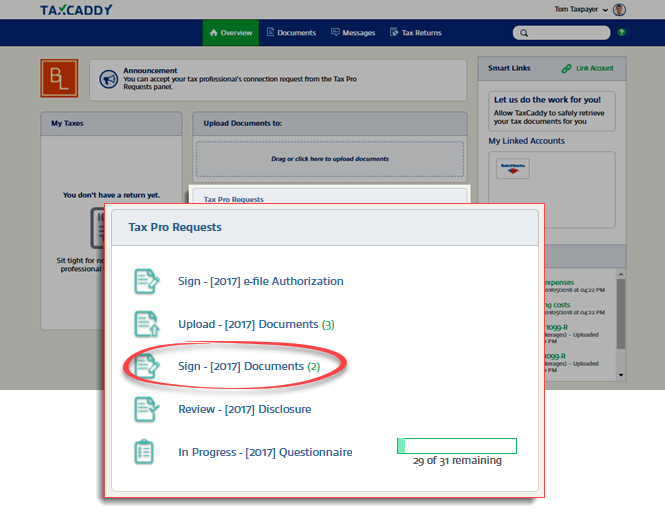This screenshot has width=665, height=513.
Task: Open Sign - [2017] Documents (2) request
Action: click(249, 366)
